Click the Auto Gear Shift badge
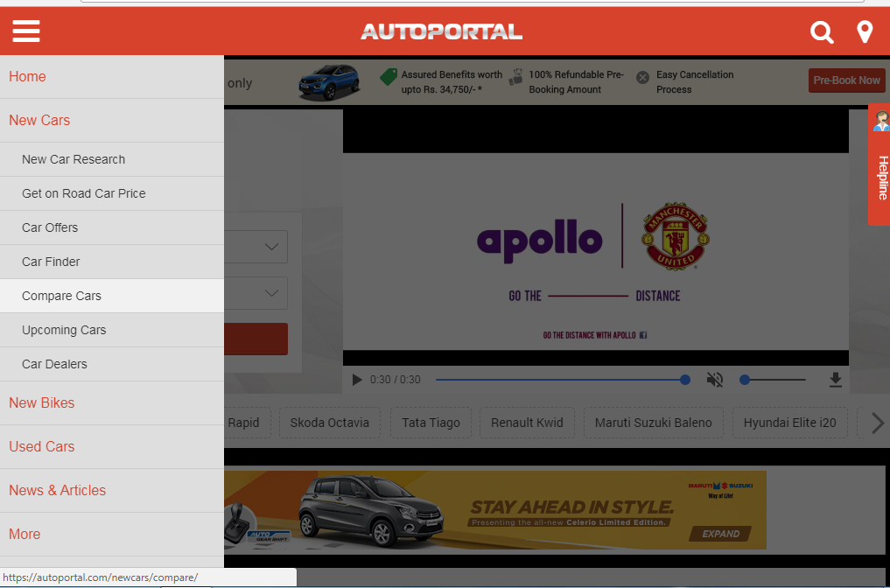The height and width of the screenshot is (588, 890). tap(269, 535)
